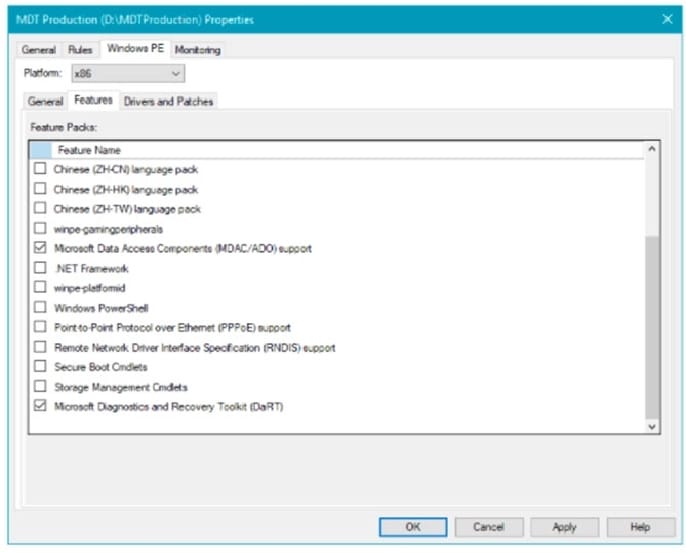Enable Secure Boot Cmdlets checkbox
Image resolution: width=686 pixels, height=553 pixels.
click(40, 366)
